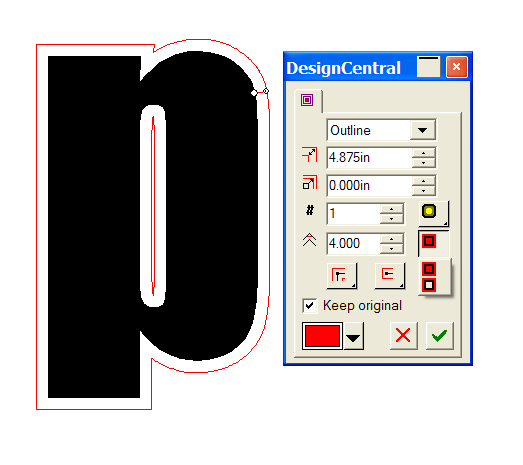Click the 0.000in gap field

pyautogui.click(x=369, y=185)
